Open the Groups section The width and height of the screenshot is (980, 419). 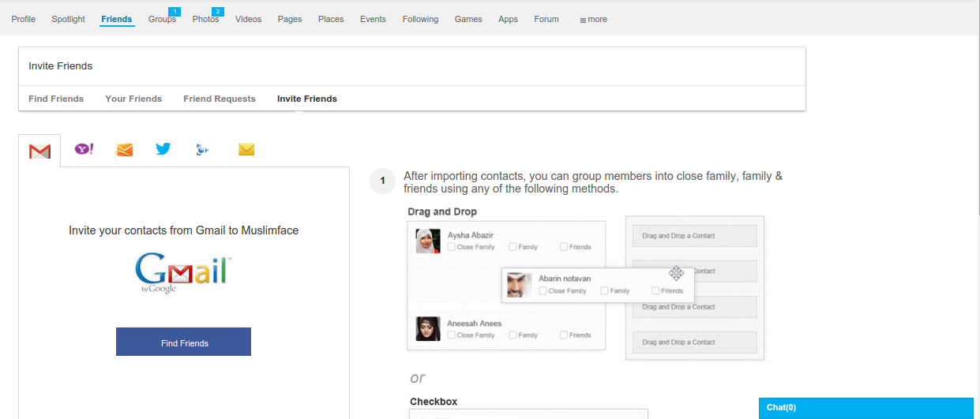[162, 19]
